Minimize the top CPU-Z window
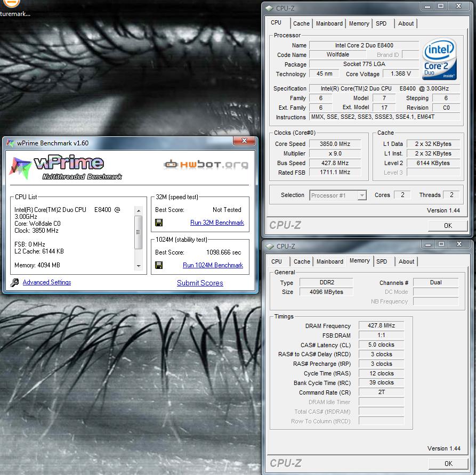The image size is (476, 475). [x=427, y=6]
